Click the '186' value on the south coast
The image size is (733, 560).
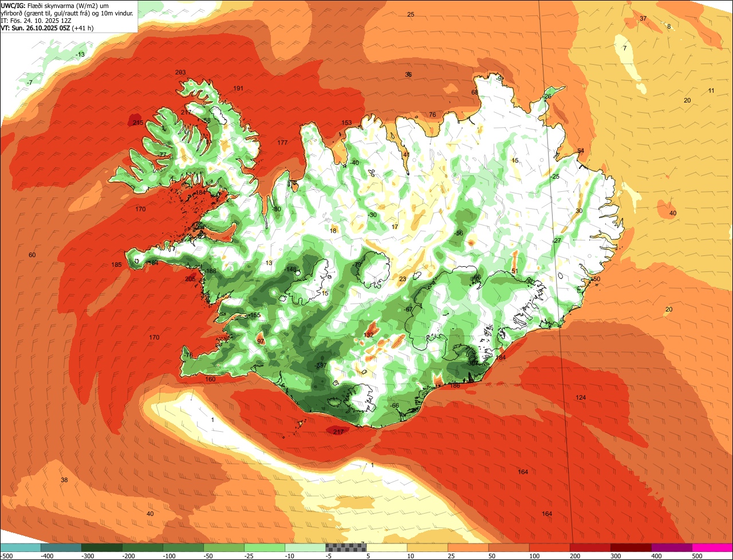point(455,385)
